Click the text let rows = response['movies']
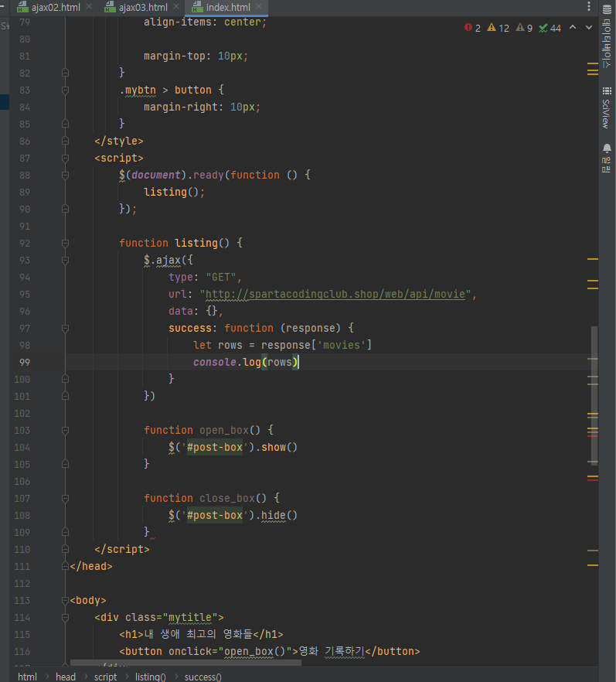The height and width of the screenshot is (682, 616). click(282, 346)
